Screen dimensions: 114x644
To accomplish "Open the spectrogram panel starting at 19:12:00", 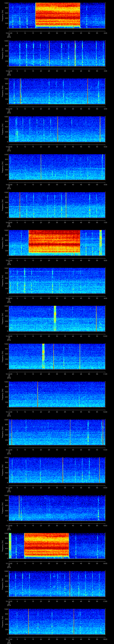I will pyautogui.click(x=57, y=432).
